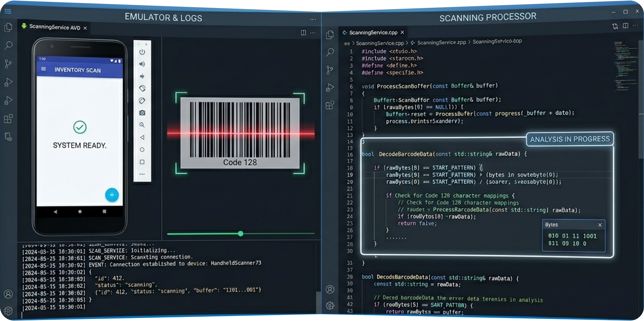Image resolution: width=644 pixels, height=321 pixels.
Task: Open Accounts in Scanning Processor activity bar
Action: click(330, 289)
